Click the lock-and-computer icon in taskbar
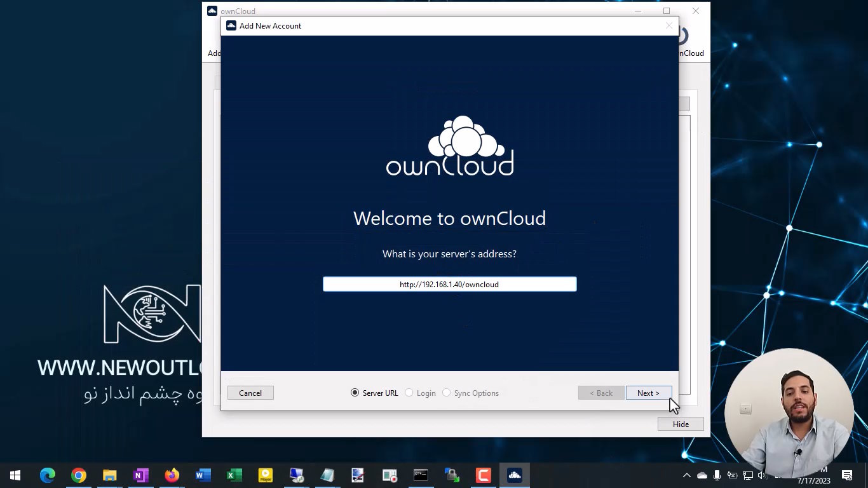Viewport: 868px width, 488px height. (x=452, y=475)
